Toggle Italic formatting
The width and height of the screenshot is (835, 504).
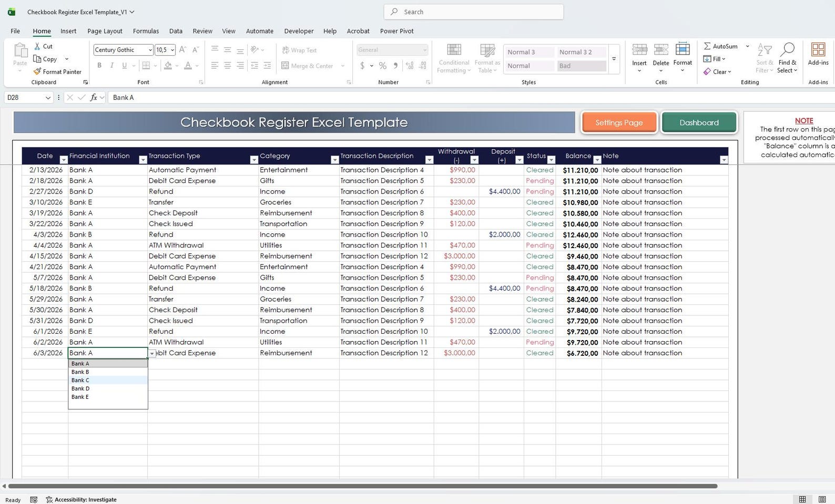(112, 66)
